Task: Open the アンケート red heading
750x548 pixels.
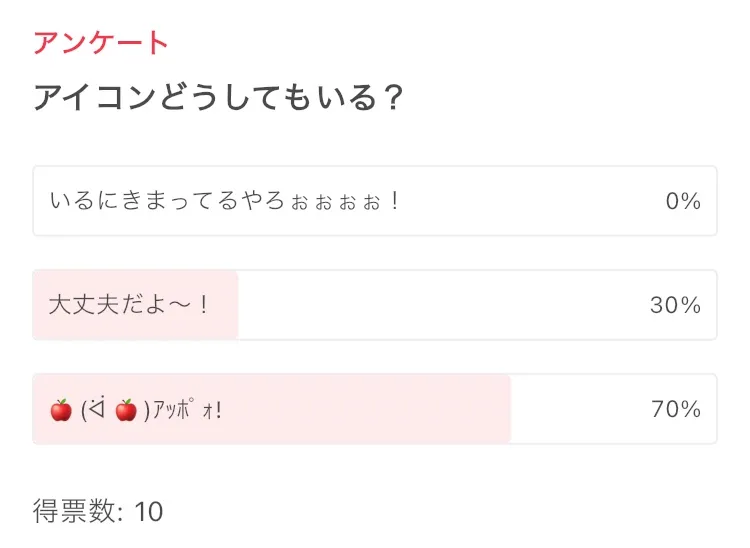Action: pos(100,42)
